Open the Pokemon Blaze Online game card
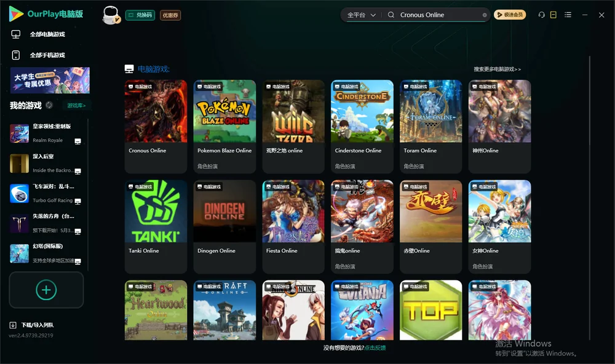Screen dimensions: 615x364 tap(224, 126)
